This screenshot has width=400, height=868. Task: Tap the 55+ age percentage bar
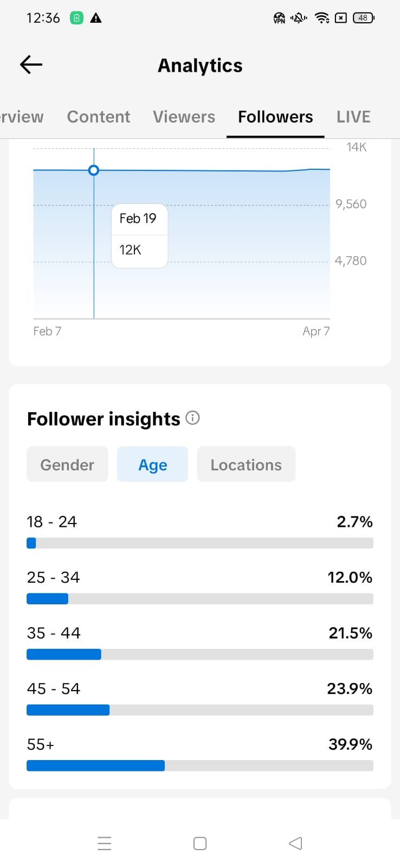tap(199, 765)
